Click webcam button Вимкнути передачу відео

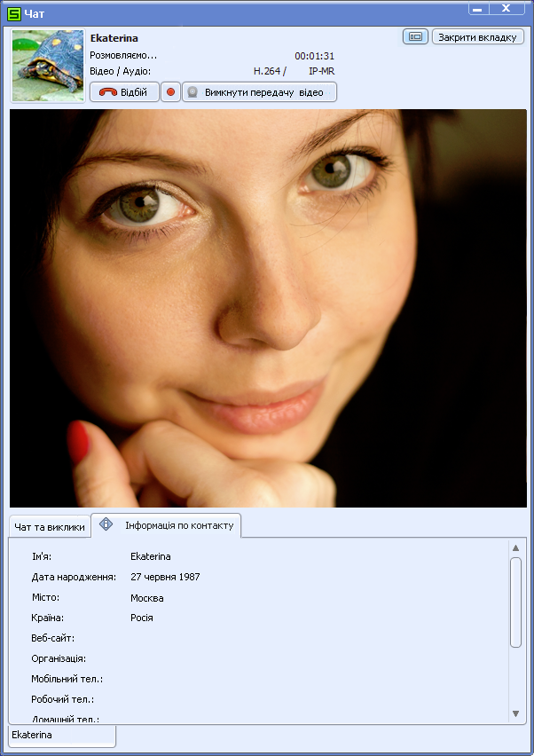tap(259, 92)
